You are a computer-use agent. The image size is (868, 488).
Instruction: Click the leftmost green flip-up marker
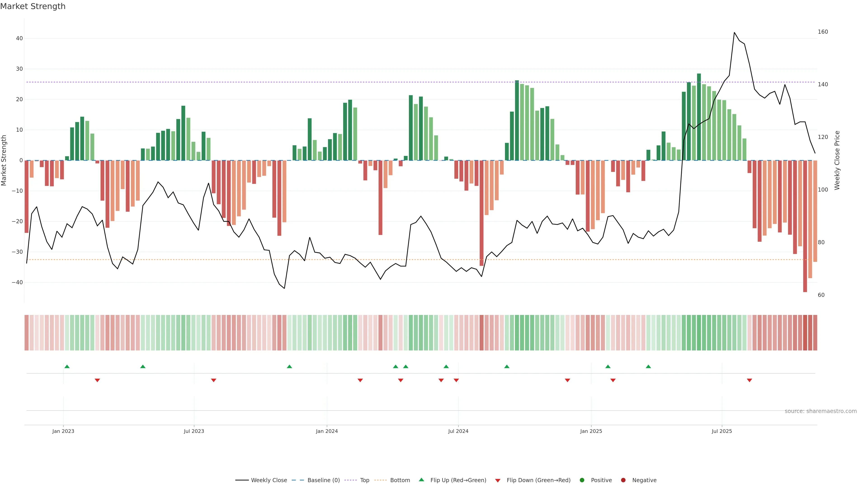[67, 366]
